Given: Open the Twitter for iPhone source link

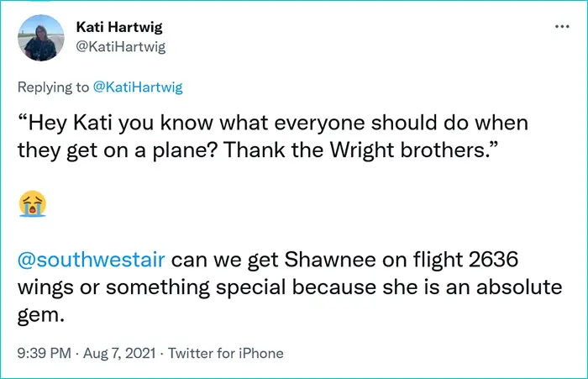Looking at the screenshot, I should coord(225,354).
